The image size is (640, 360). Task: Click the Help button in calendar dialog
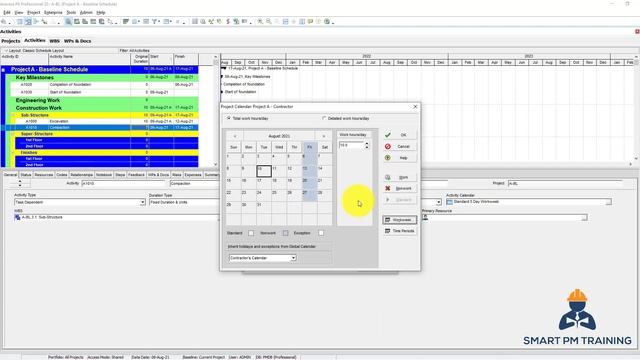pos(400,158)
